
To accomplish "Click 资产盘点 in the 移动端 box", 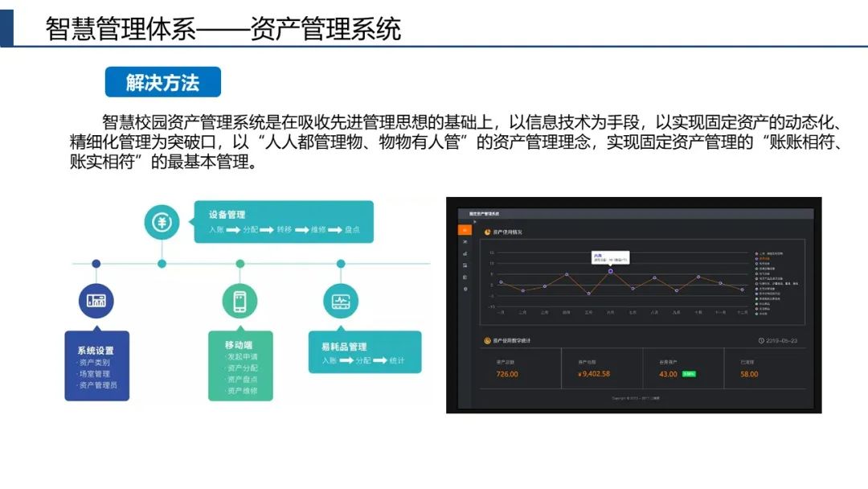I will point(241,380).
